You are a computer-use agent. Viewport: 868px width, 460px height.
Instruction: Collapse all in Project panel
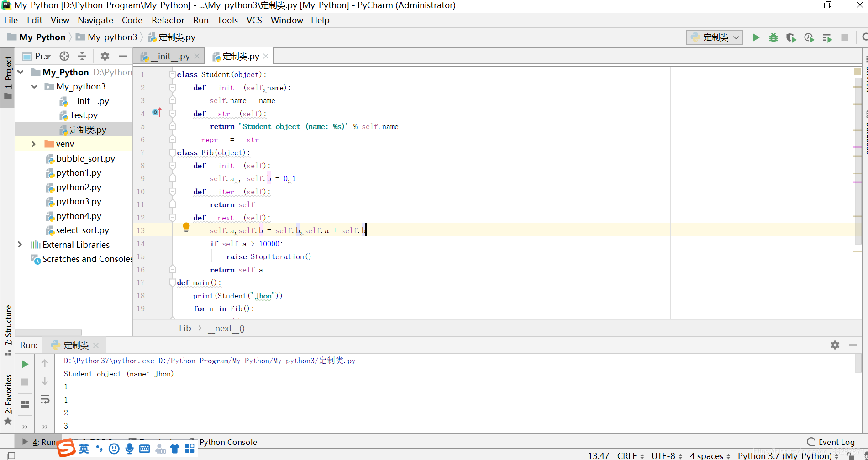[x=82, y=56]
